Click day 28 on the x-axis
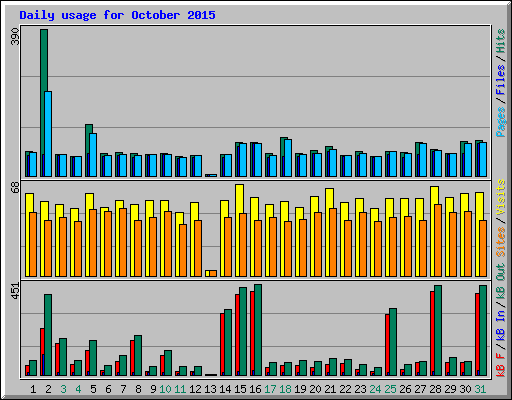This screenshot has height=400, width=512. (435, 389)
